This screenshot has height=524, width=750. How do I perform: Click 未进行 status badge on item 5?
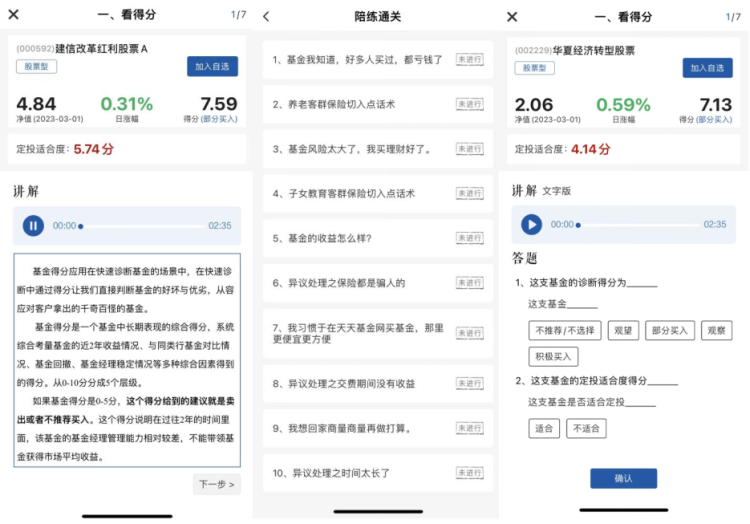pos(469,238)
